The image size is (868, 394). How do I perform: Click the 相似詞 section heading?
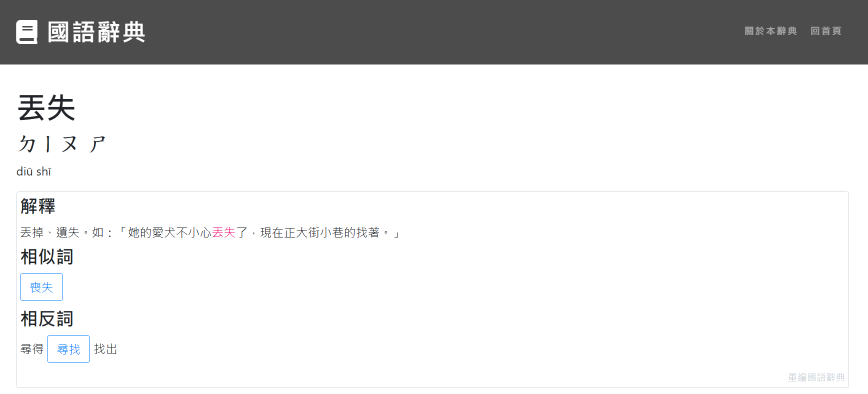pos(47,256)
